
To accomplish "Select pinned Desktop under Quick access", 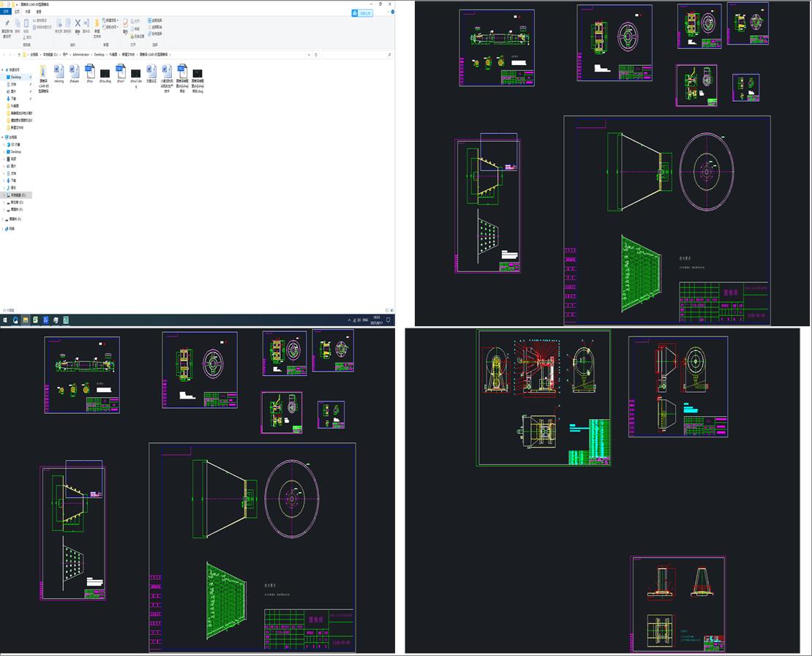I will click(15, 77).
